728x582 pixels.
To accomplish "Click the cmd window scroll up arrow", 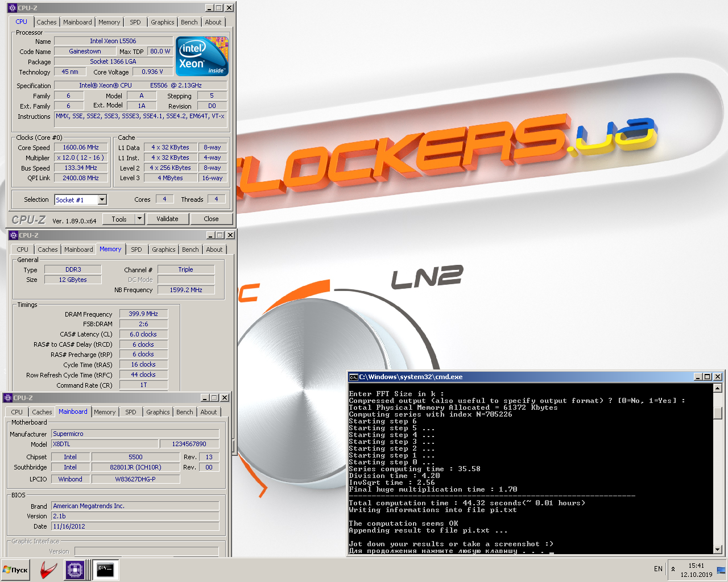I will (718, 388).
